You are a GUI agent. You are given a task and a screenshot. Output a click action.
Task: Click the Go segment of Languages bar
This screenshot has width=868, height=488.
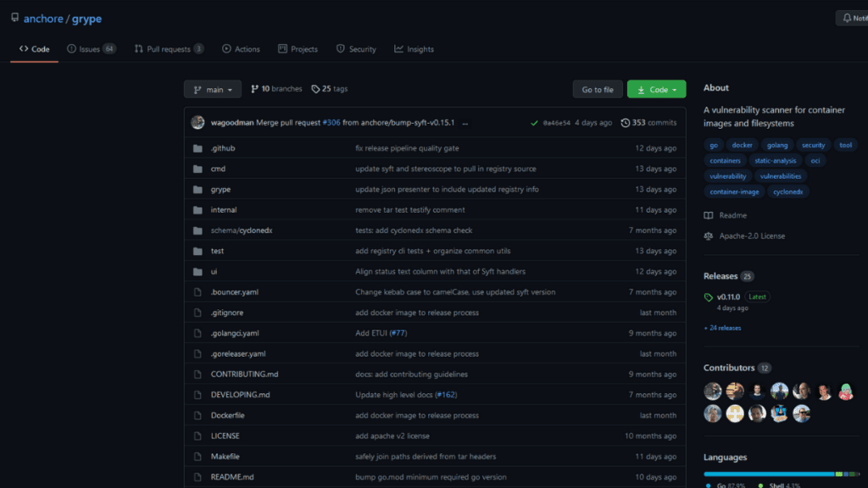769,474
